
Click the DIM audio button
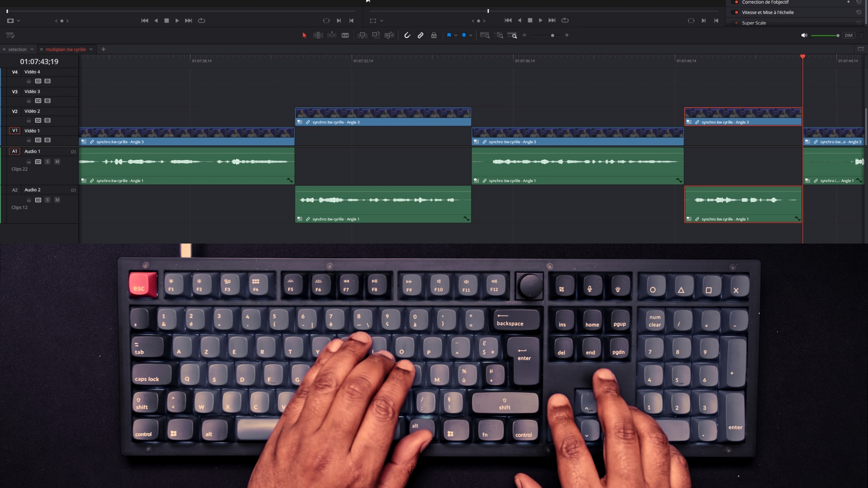point(848,35)
